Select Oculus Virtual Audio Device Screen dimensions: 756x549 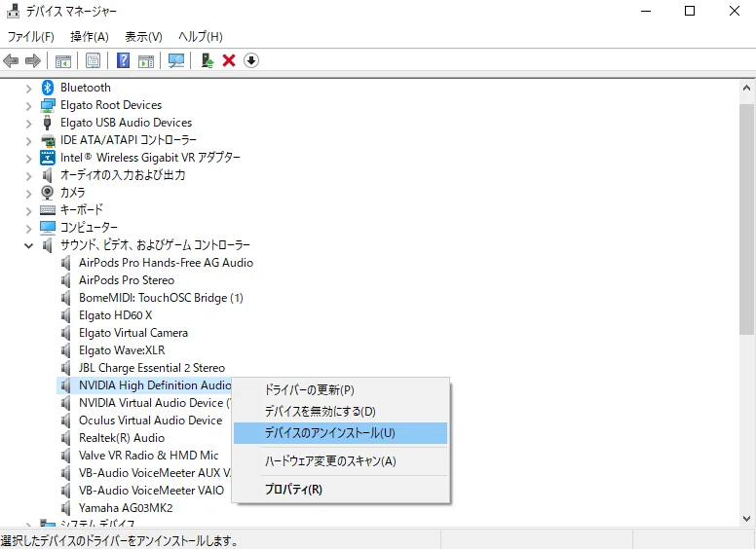click(150, 421)
